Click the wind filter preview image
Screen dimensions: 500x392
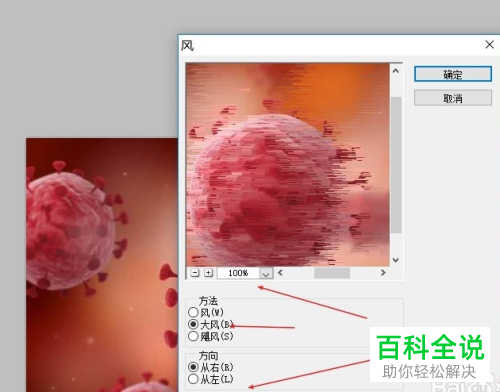click(x=288, y=165)
